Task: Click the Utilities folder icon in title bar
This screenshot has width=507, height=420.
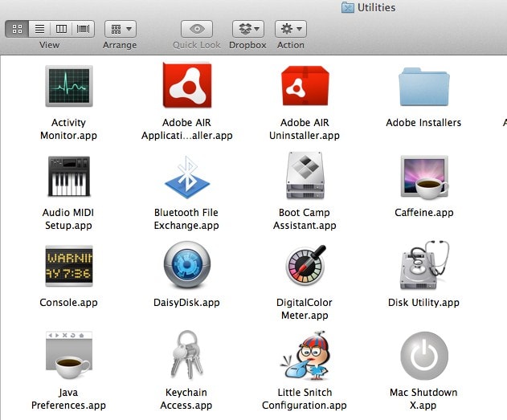Action: point(348,7)
